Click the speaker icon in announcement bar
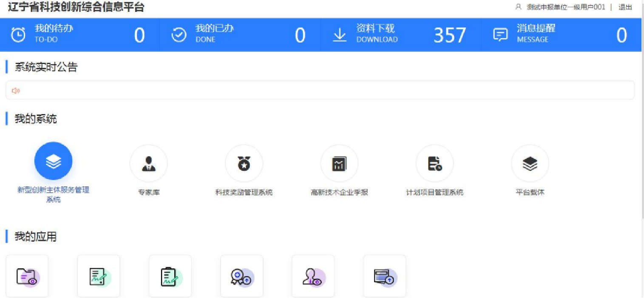Image resolution: width=644 pixels, height=298 pixels. (16, 90)
